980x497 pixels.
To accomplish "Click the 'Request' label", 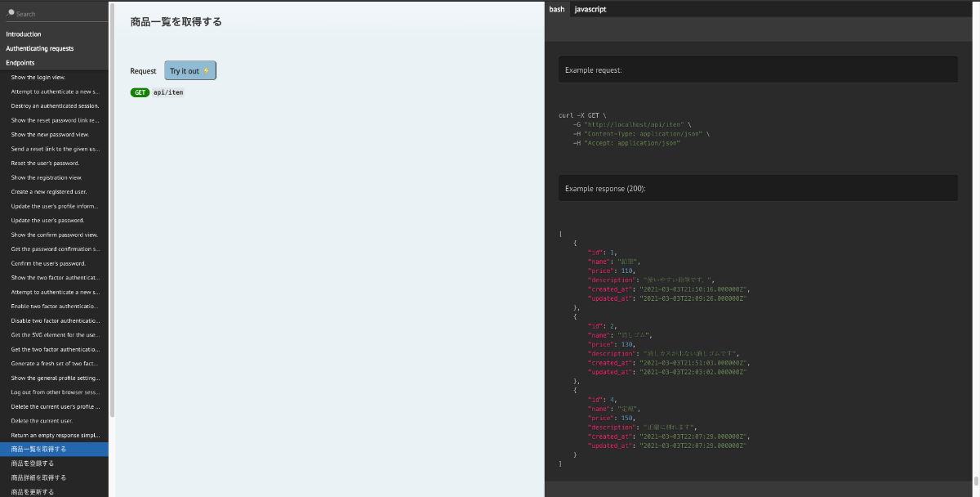I will (143, 71).
